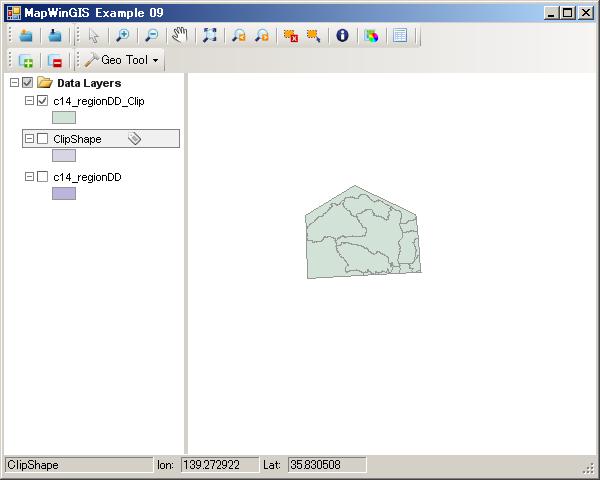Click the Zoom to Full Extents icon
The height and width of the screenshot is (480, 600).
(210, 35)
